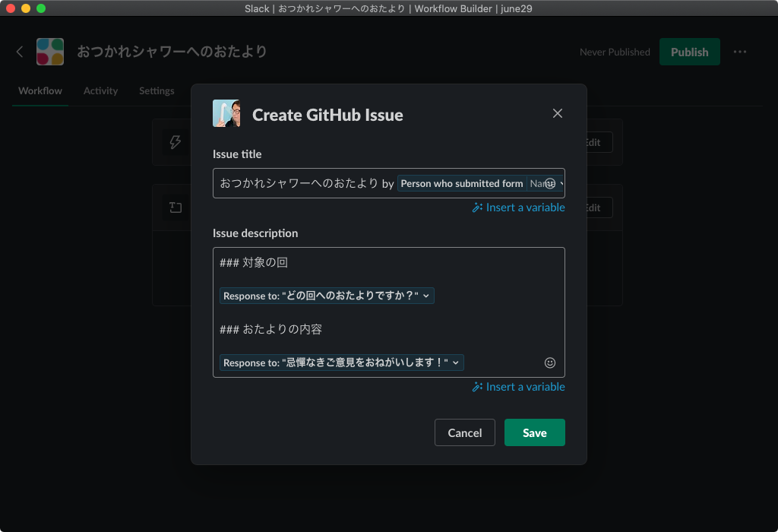This screenshot has height=532, width=778.
Task: Click the "Issue description" label
Action: point(255,233)
